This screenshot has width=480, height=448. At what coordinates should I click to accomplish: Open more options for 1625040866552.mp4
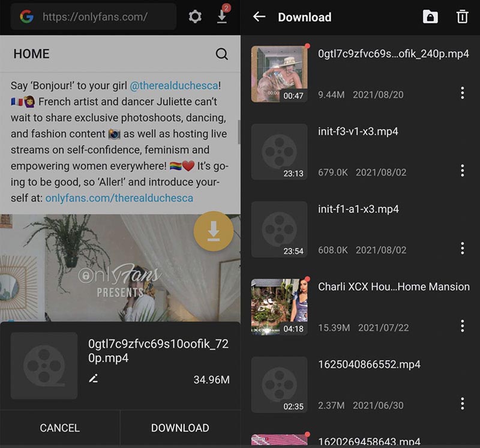click(x=462, y=403)
